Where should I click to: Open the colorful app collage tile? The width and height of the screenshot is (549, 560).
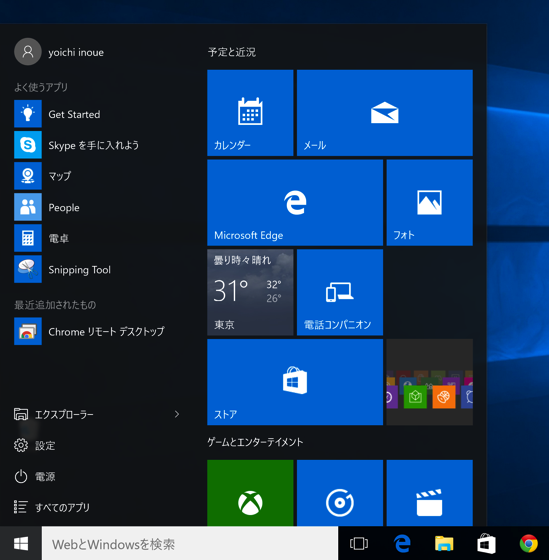click(430, 382)
